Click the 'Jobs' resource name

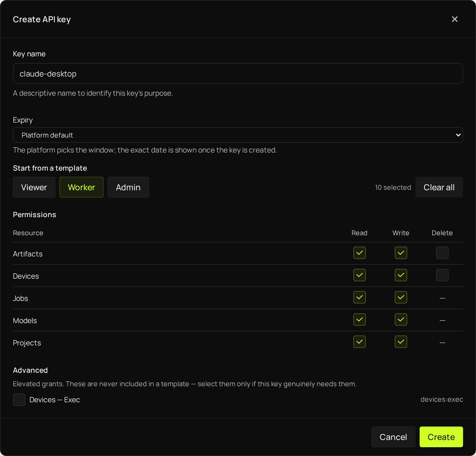20,298
